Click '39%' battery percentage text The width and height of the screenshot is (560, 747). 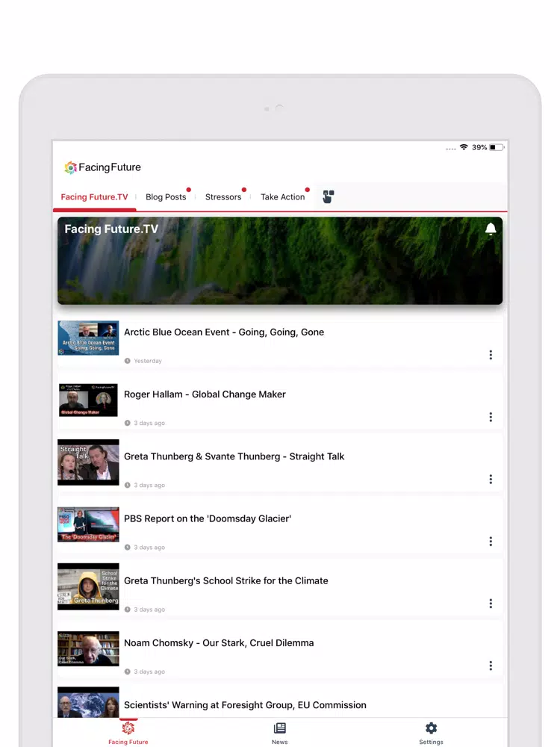[479, 147]
